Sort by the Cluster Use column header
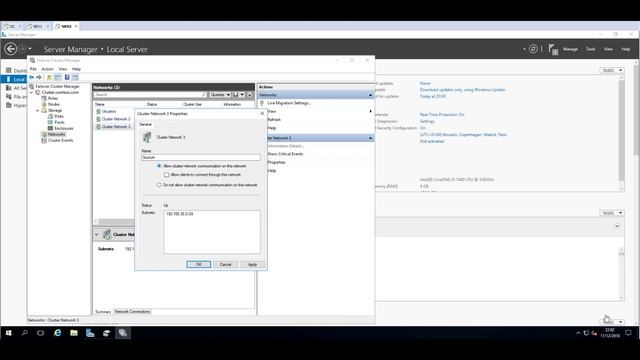 pyautogui.click(x=192, y=104)
